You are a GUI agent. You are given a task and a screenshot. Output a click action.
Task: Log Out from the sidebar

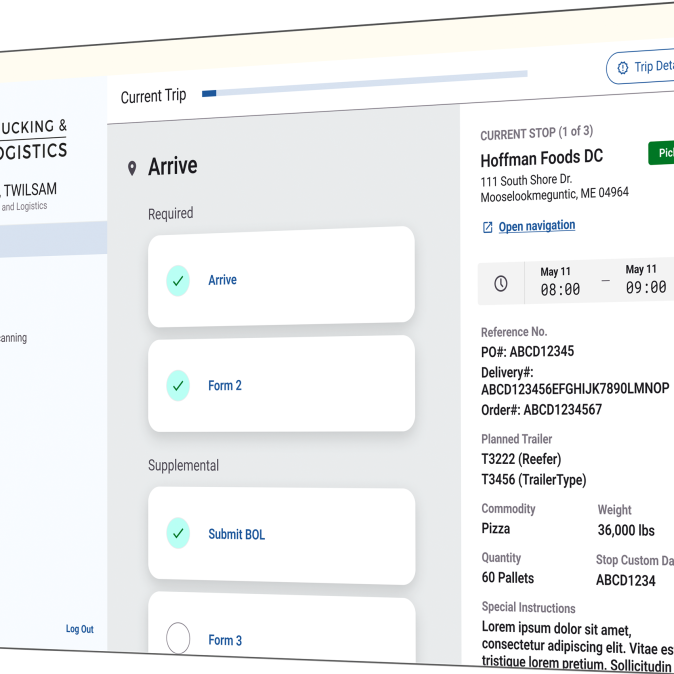pyautogui.click(x=80, y=629)
